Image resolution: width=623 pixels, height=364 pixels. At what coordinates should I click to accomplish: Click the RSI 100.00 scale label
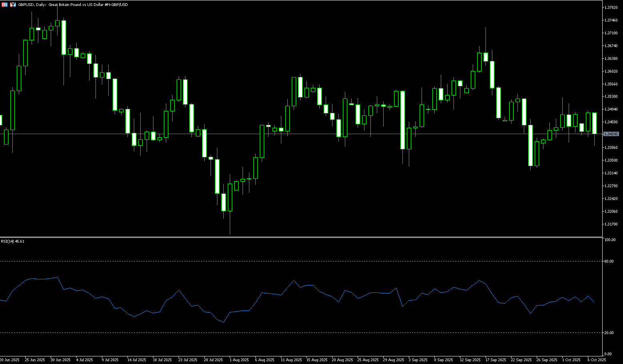tap(610, 240)
